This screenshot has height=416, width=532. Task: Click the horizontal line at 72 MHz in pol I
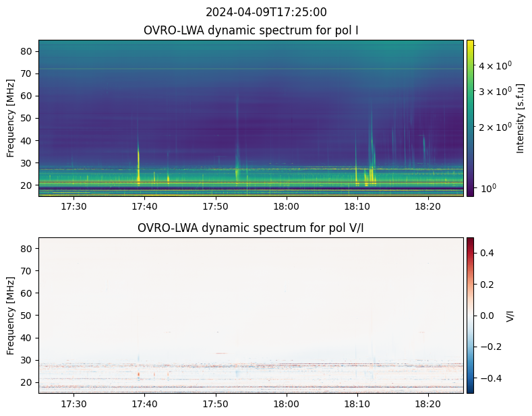tap(251, 69)
